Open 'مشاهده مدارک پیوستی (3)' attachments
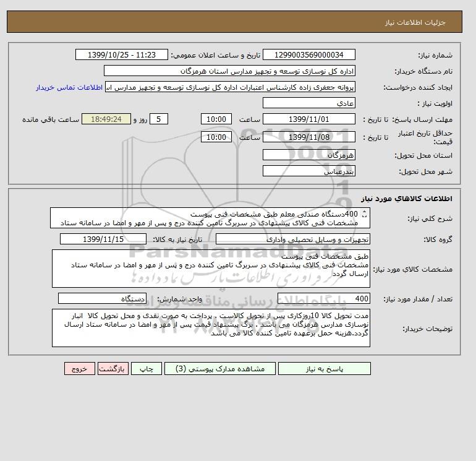Viewport: 476px width, 461px height. [220, 368]
